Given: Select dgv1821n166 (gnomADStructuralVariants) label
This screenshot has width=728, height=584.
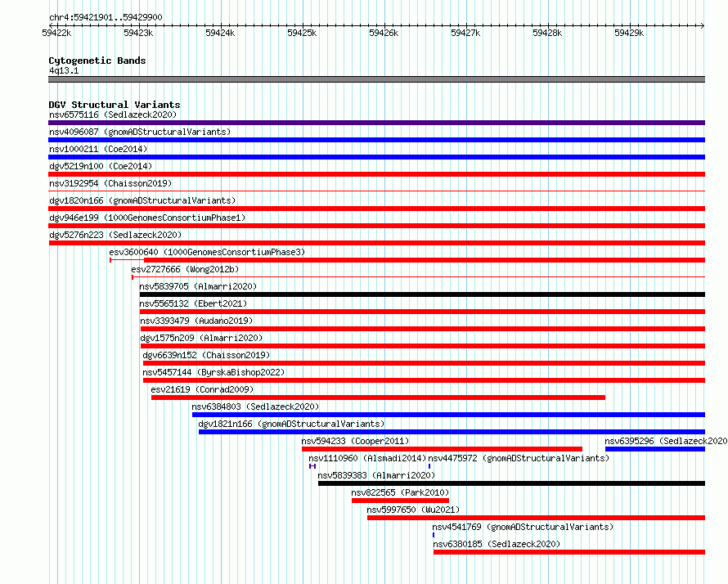Looking at the screenshot, I should click(291, 424).
